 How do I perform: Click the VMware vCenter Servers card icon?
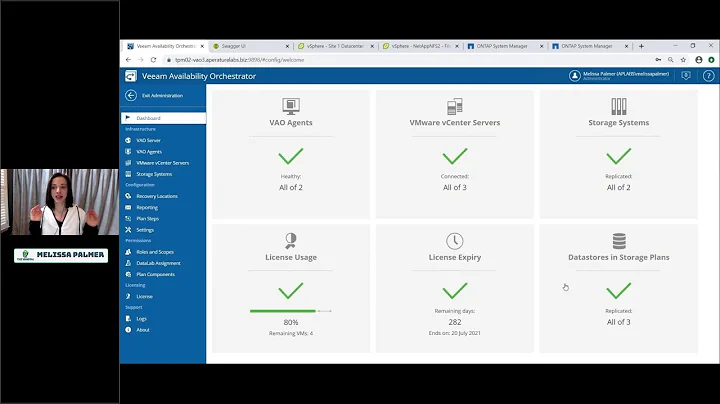(455, 106)
